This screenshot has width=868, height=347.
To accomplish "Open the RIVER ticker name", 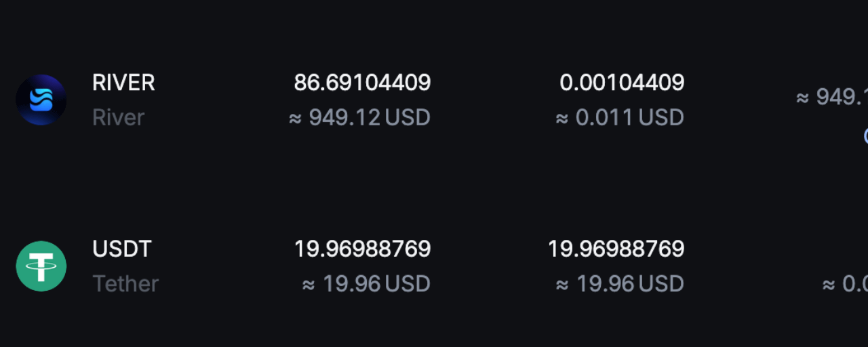I will point(123,83).
